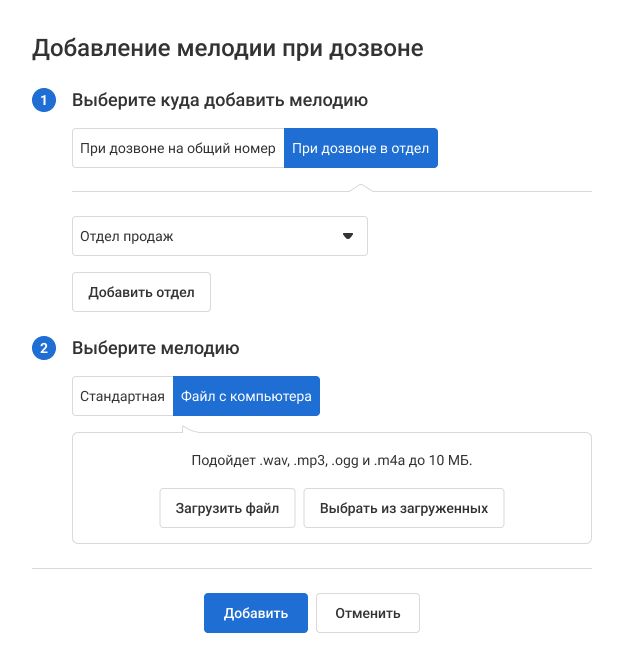
Task: Confirm with the blue «Добавить» button
Action: 256,613
